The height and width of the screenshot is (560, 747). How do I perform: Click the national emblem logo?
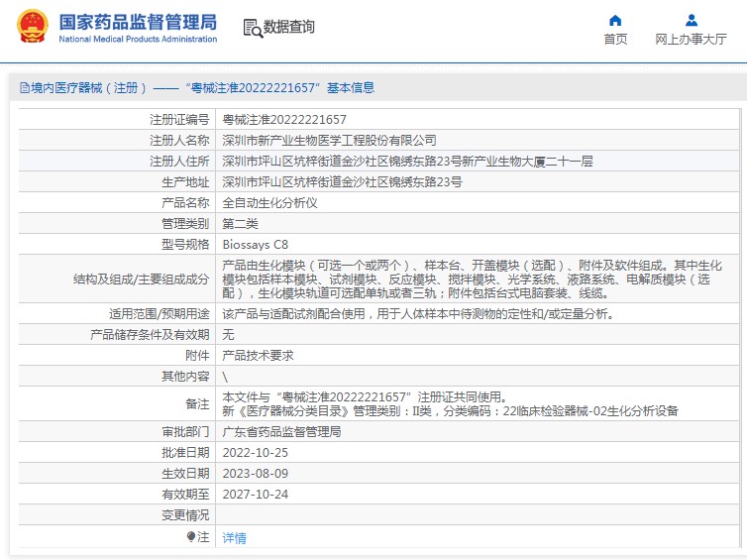[33, 26]
